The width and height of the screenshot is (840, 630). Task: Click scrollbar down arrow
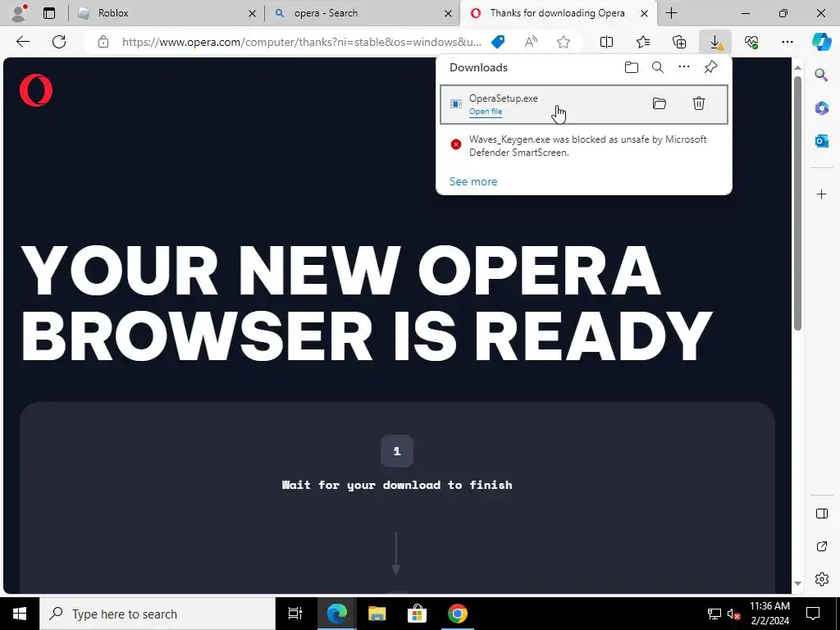click(797, 583)
